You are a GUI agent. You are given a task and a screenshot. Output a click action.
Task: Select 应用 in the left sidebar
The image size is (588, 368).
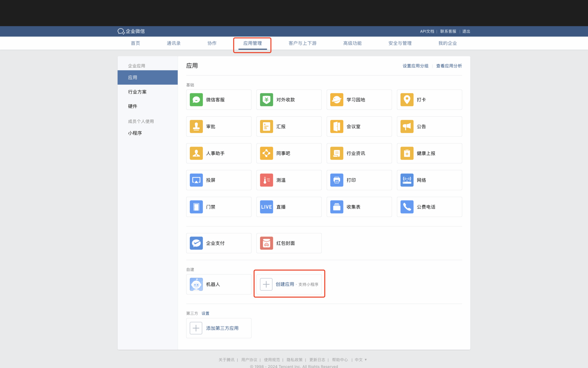click(148, 77)
